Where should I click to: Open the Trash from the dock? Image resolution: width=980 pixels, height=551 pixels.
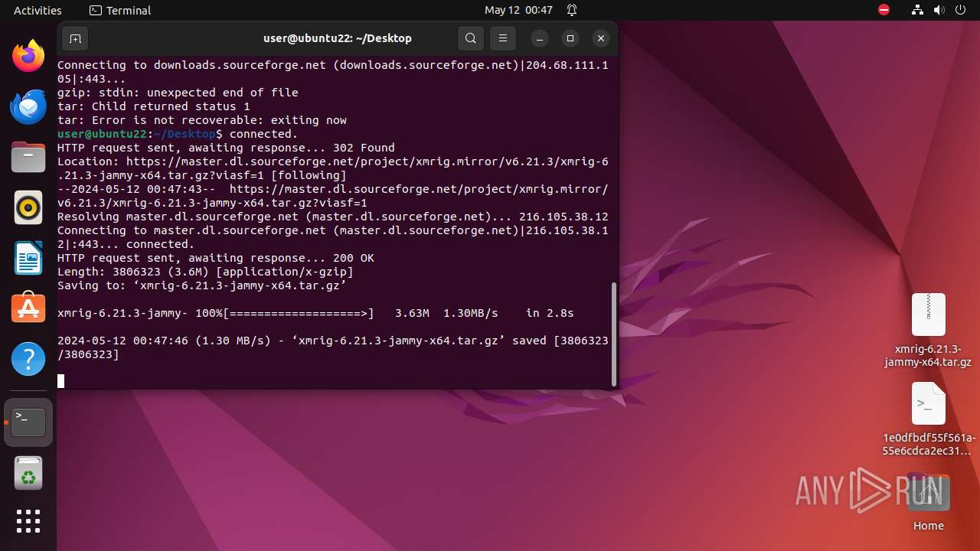(28, 473)
